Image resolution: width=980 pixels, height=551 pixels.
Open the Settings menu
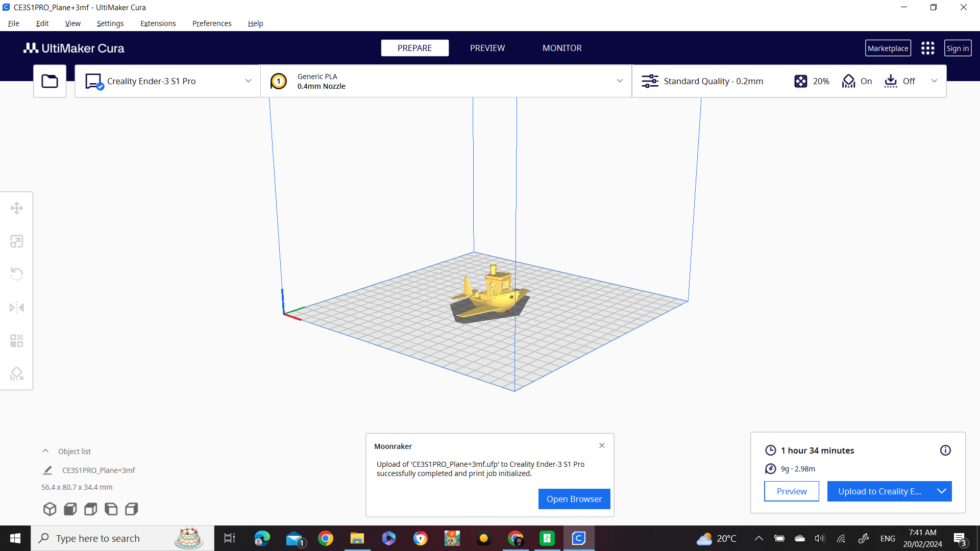point(110,23)
